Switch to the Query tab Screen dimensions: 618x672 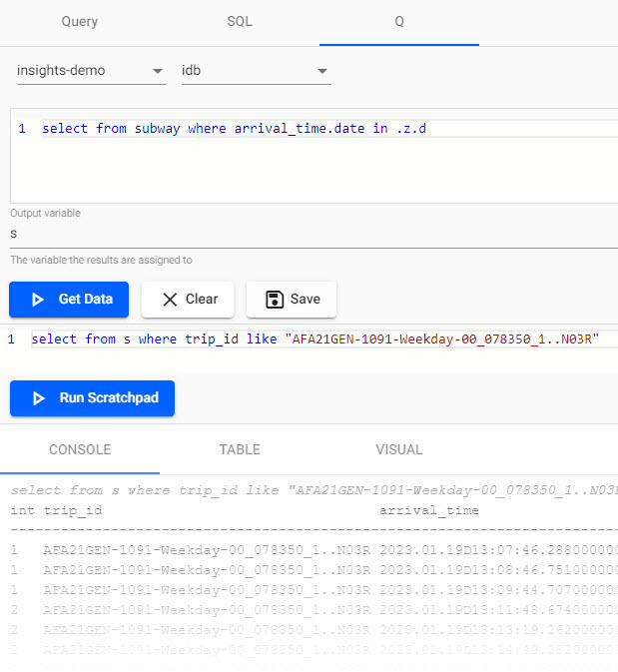point(80,21)
